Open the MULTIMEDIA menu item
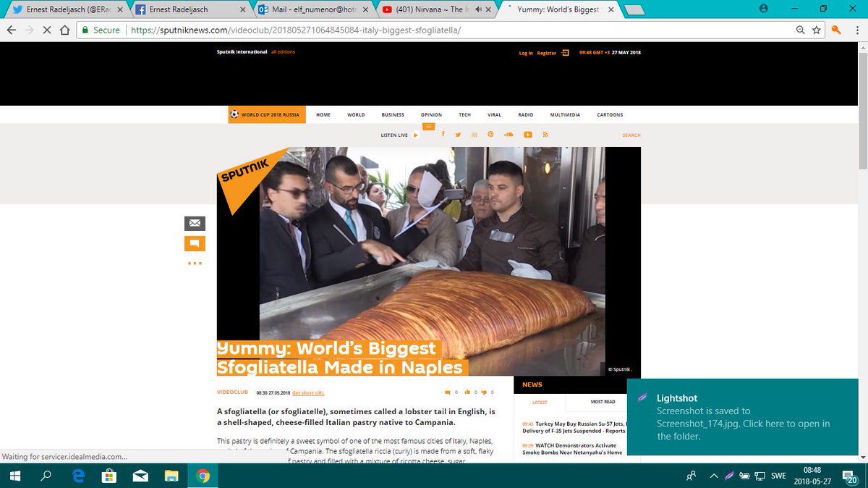 point(565,114)
